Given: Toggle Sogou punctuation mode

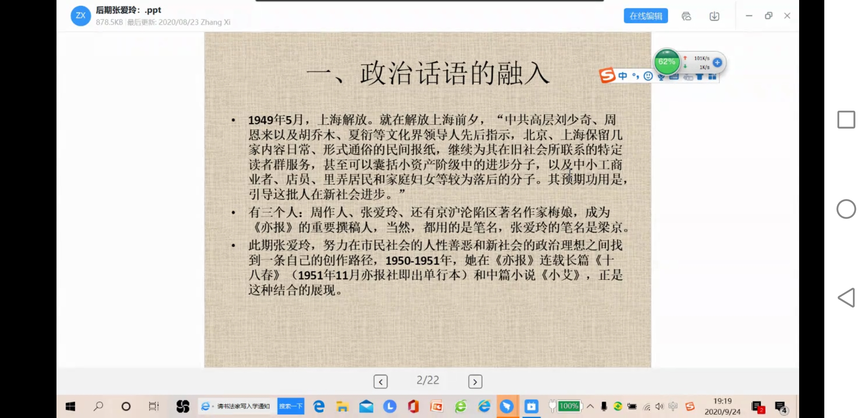Looking at the screenshot, I should tap(636, 76).
